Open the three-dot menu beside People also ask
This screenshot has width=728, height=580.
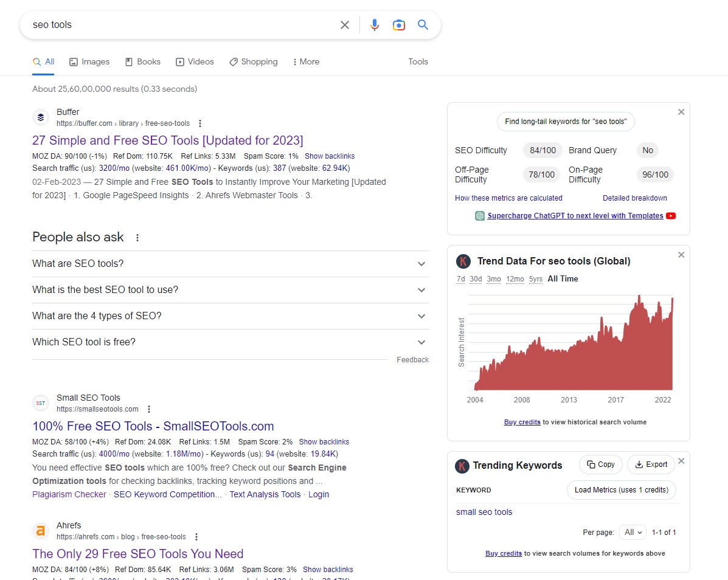[137, 238]
